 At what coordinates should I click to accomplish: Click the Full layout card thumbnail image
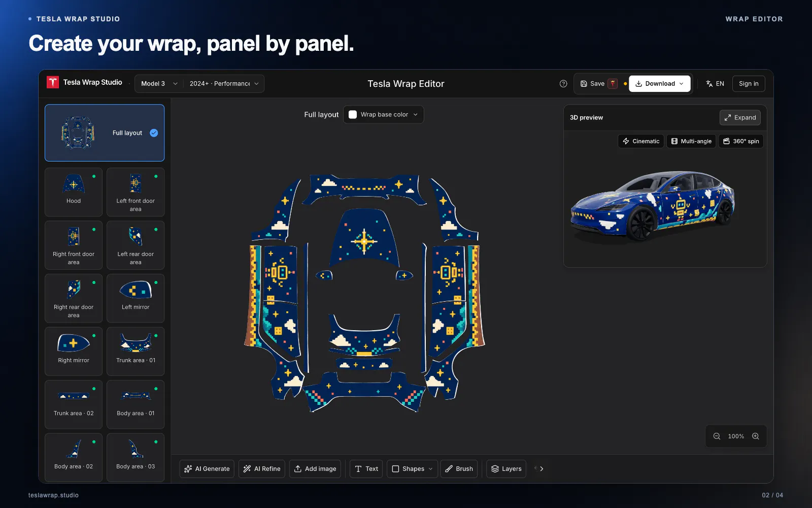78,133
